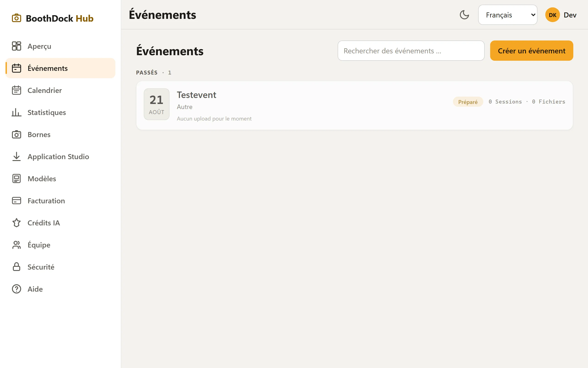Image resolution: width=588 pixels, height=368 pixels.
Task: Open the Sécurité label
Action: 41,267
